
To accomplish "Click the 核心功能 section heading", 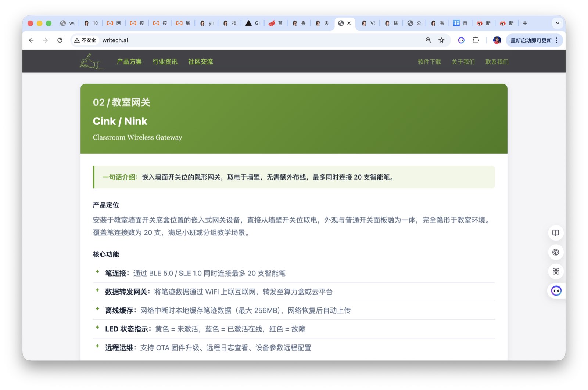I will (x=106, y=254).
